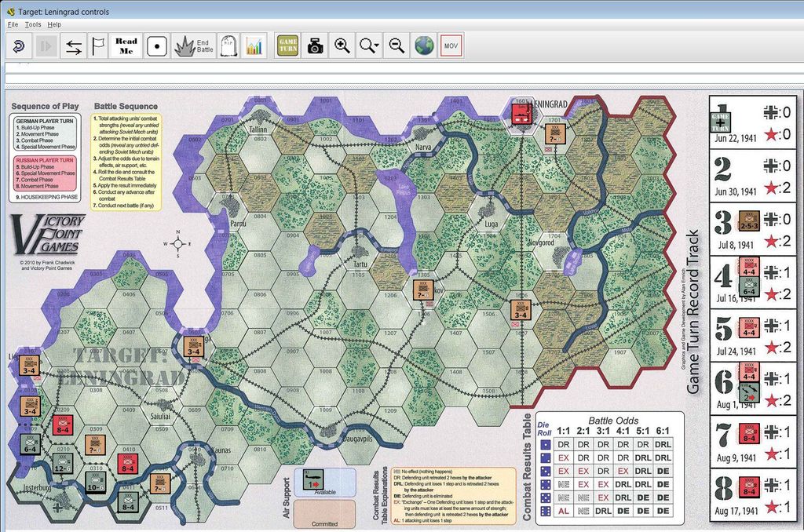Open the File menu

click(x=12, y=24)
